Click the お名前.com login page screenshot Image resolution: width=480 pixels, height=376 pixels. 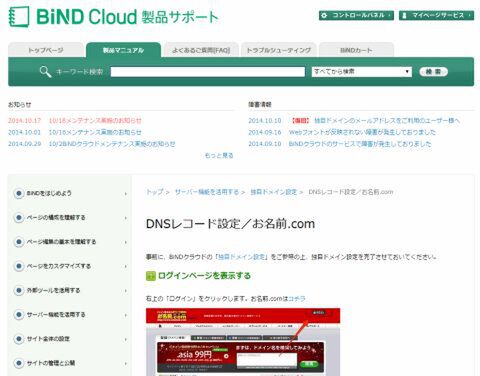pos(243,342)
